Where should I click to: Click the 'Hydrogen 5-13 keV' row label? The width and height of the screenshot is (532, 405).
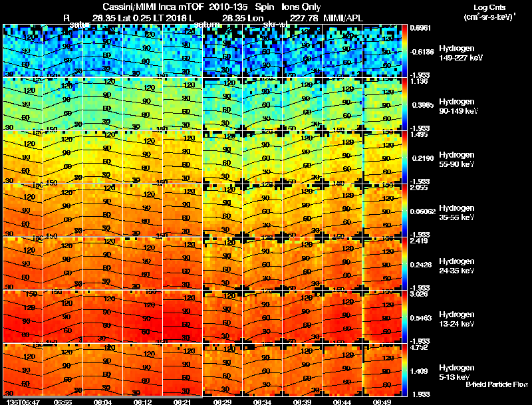pos(457,372)
